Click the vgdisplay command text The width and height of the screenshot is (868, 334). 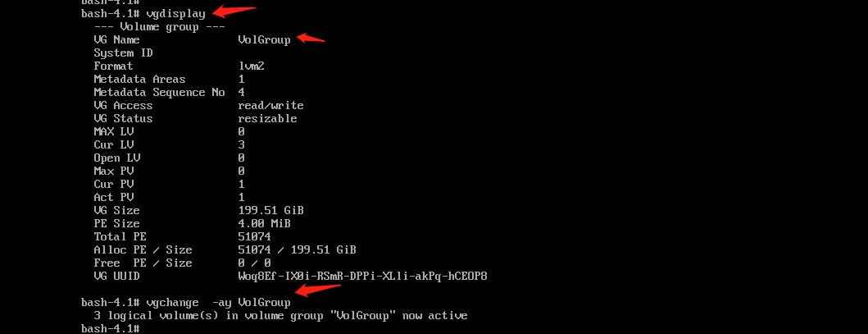pos(176,14)
